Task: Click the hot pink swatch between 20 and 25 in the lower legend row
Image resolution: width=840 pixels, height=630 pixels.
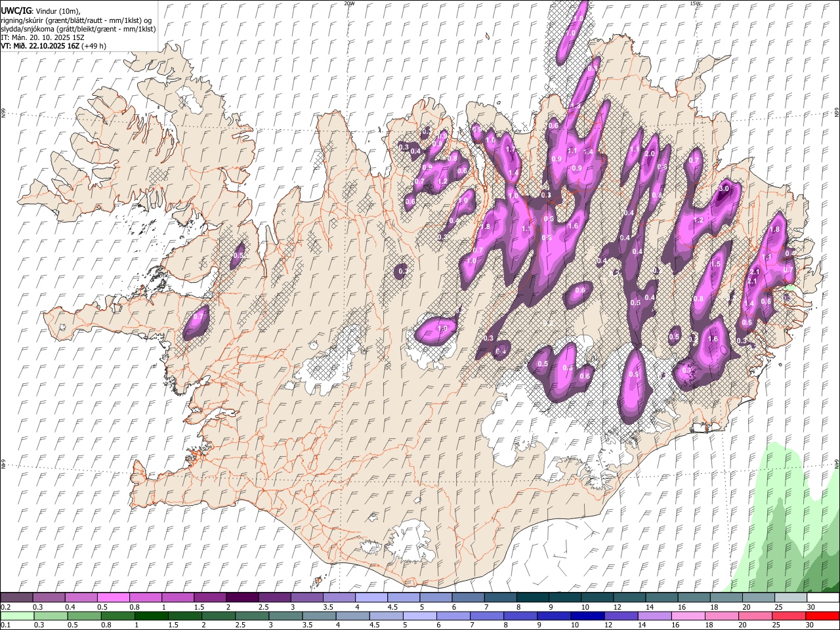Action: (754, 616)
